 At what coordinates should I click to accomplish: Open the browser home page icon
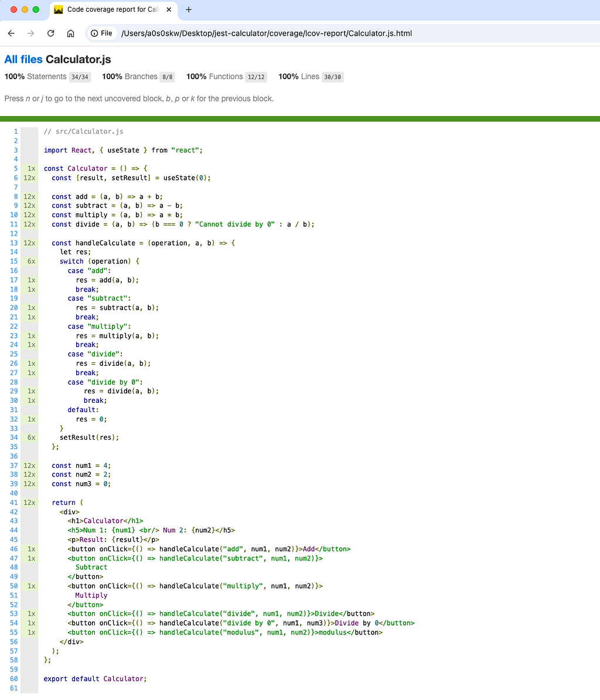pos(70,33)
